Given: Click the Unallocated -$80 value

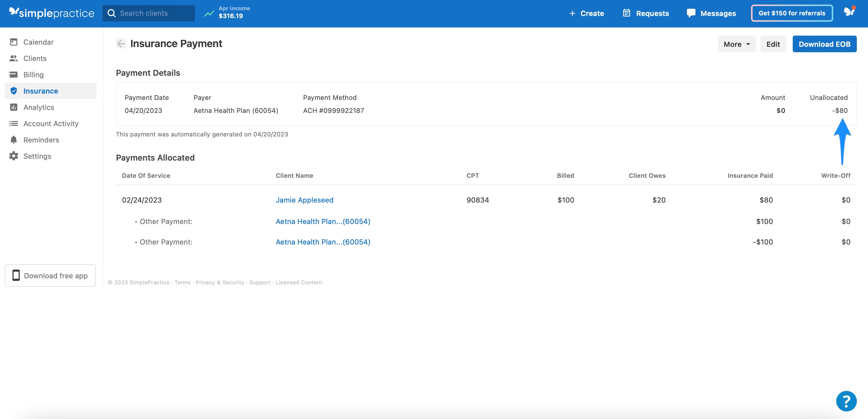Looking at the screenshot, I should [x=839, y=110].
